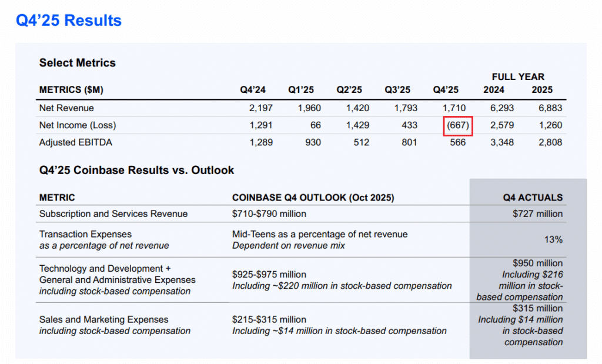The height and width of the screenshot is (364, 602).
Task: Click the Q4 ACTUALS column header
Action: pos(534,198)
